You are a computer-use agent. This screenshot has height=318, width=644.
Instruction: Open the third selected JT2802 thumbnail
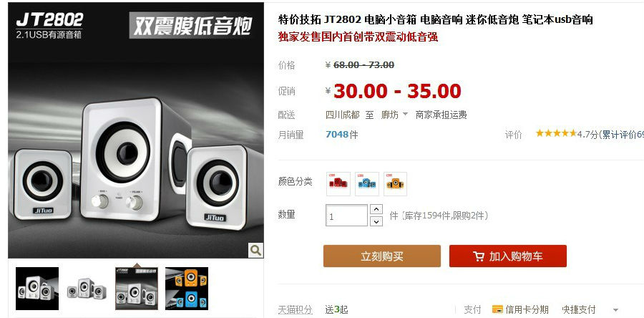[137, 289]
